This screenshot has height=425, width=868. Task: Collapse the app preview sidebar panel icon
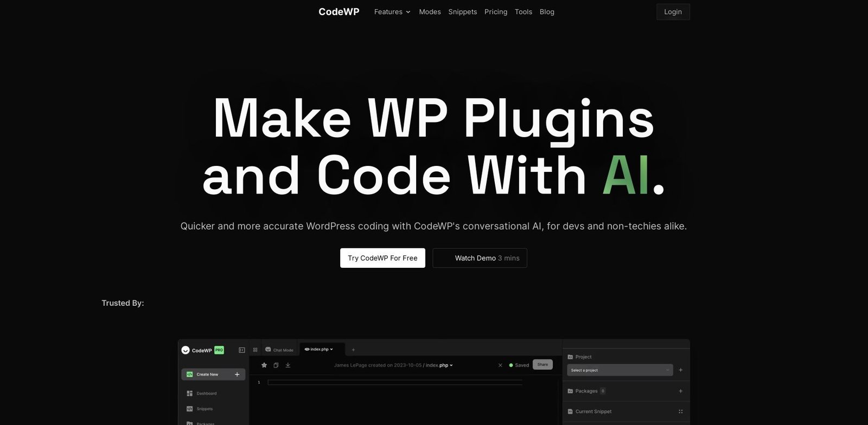pyautogui.click(x=242, y=350)
